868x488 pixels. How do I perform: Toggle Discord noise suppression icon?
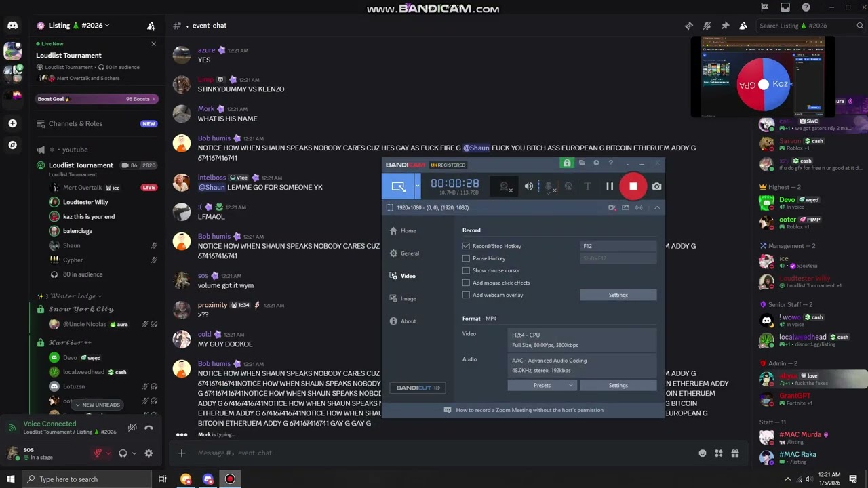coord(132,428)
